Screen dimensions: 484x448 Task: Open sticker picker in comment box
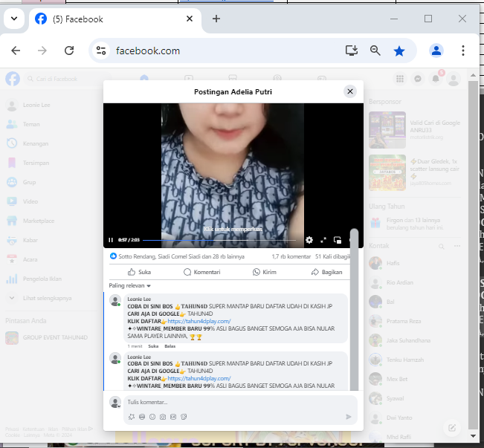click(184, 417)
